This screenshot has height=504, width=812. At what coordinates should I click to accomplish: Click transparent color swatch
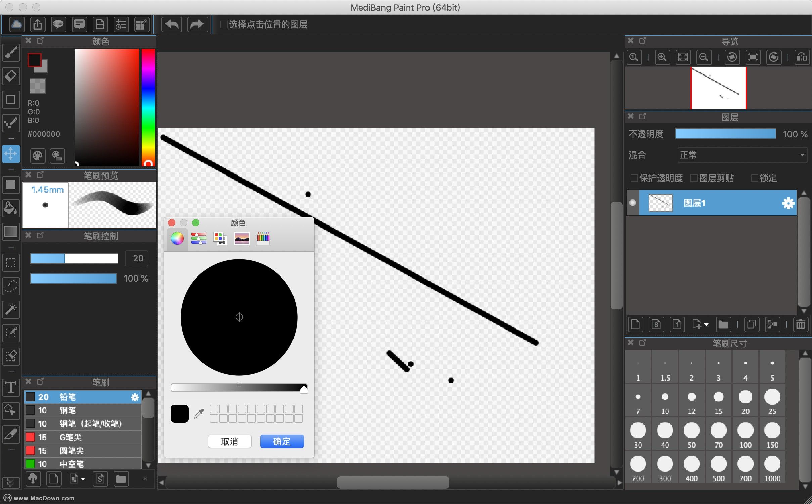pos(37,86)
